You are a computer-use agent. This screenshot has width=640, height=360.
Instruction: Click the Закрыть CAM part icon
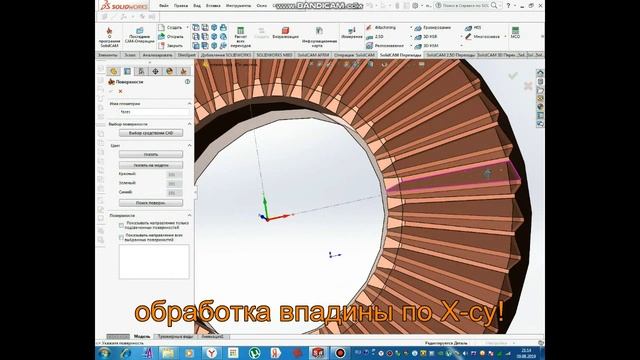coord(162,46)
